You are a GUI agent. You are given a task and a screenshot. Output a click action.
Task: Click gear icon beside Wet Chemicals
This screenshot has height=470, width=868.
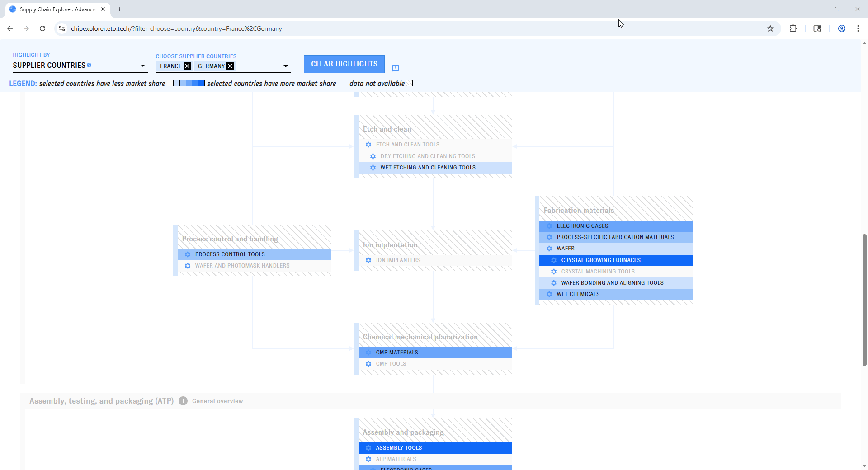pos(549,294)
